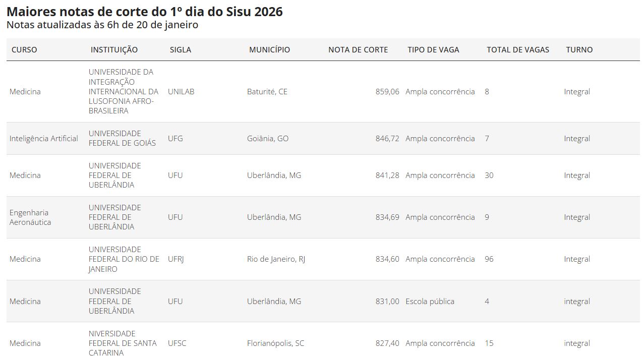Select the UNIVERSIDADE FEDERAL DE GOIÁS cell

(122, 138)
